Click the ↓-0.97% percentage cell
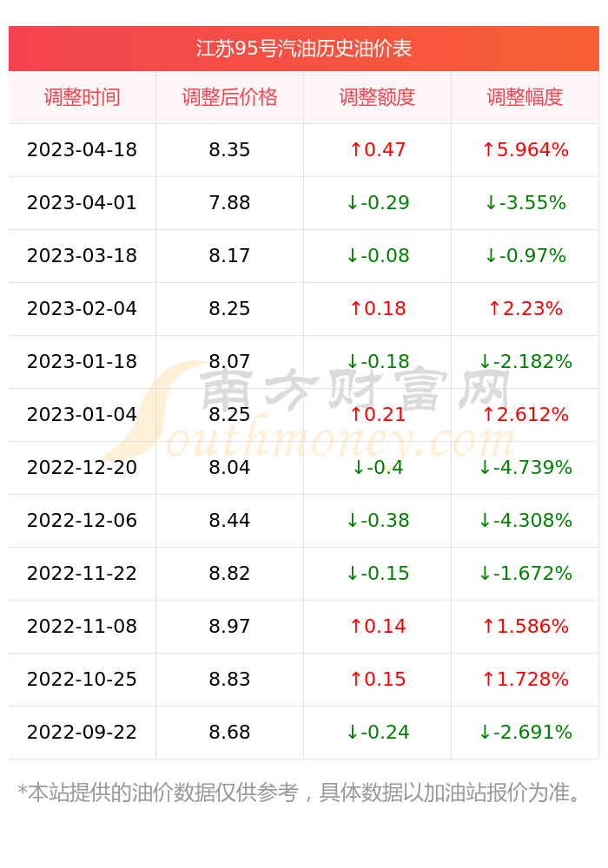Screen dimensions: 608x868 (x=525, y=256)
